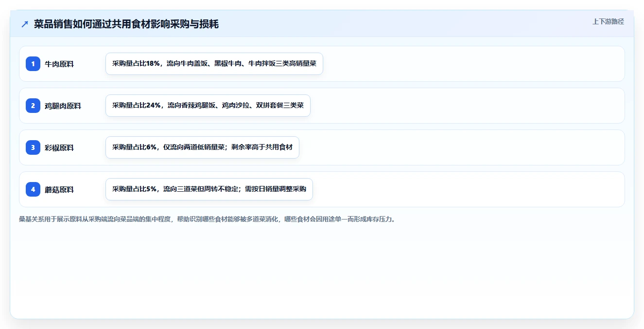Image resolution: width=644 pixels, height=329 pixels.
Task: Click the number 1 badge for 牛肉原料
Action: coord(33,64)
